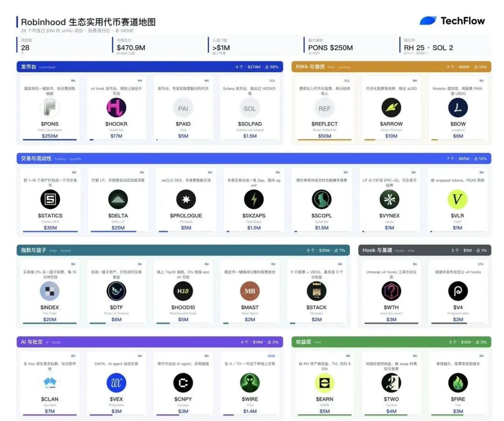Click the Robinhood 生态实用代币赛道地图 title

88,22
